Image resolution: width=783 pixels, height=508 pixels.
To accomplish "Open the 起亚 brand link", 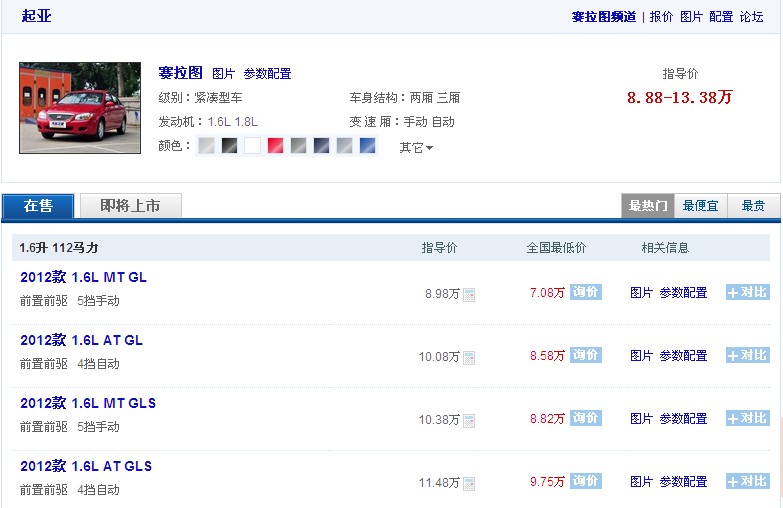I will (x=36, y=15).
